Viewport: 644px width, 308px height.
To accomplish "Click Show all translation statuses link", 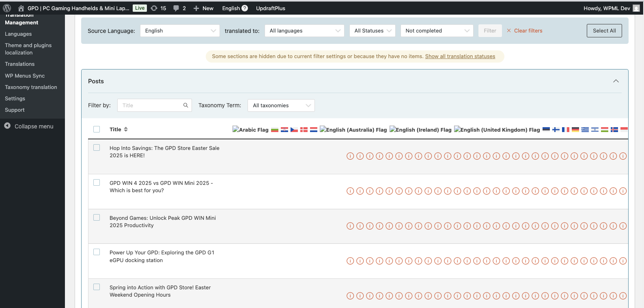I will coord(460,56).
